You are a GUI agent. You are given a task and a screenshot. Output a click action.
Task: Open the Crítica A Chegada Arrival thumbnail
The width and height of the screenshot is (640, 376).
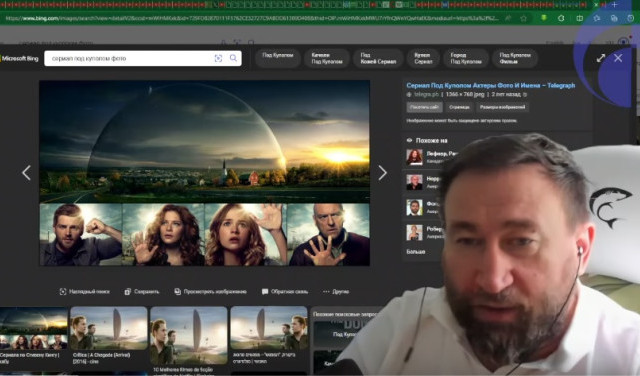pos(109,328)
